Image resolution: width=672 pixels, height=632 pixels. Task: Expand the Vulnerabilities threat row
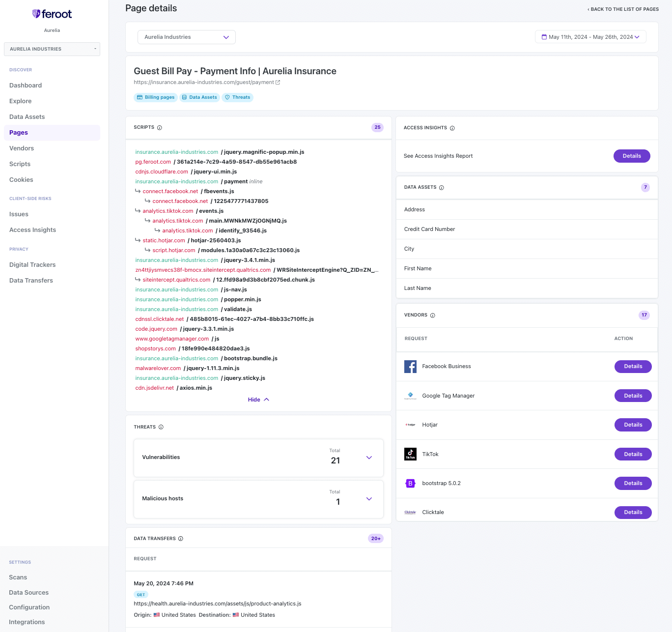(369, 458)
